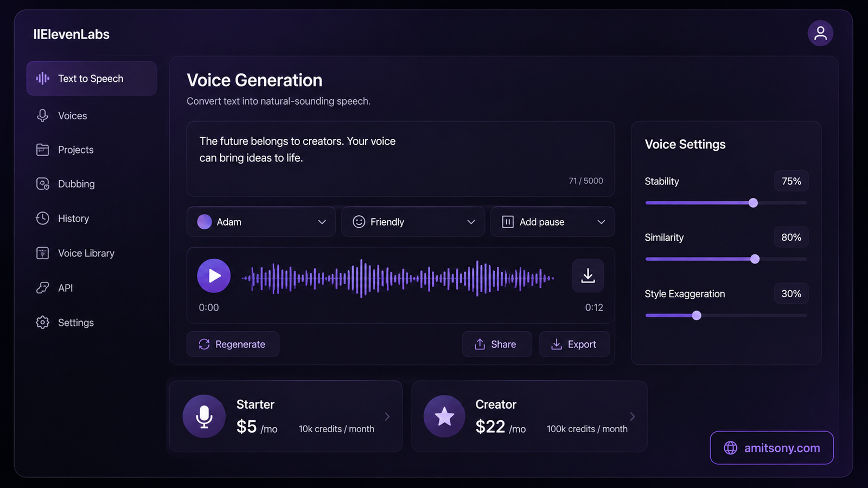This screenshot has height=488, width=868.
Task: Click the Stability slider handle
Action: pos(753,203)
